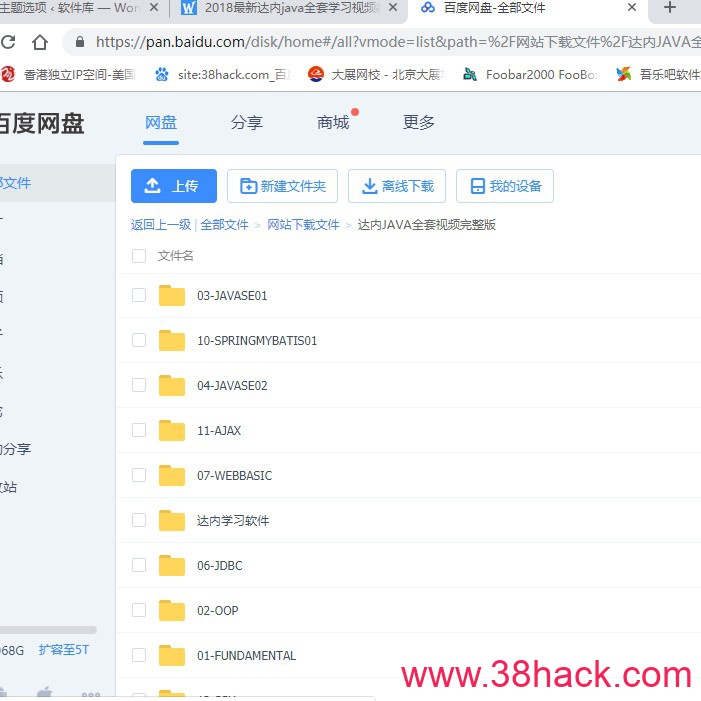Click 离线下载 button
The height and width of the screenshot is (701, 701).
397,186
